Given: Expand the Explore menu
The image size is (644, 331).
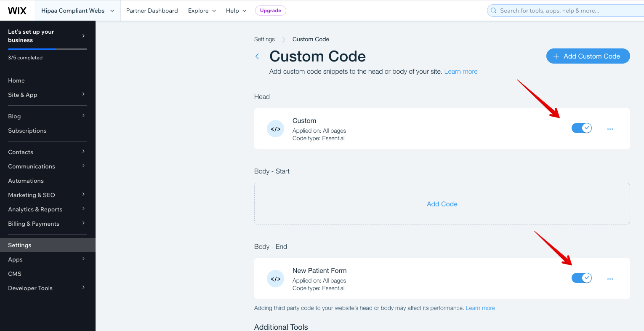Looking at the screenshot, I should pyautogui.click(x=202, y=11).
